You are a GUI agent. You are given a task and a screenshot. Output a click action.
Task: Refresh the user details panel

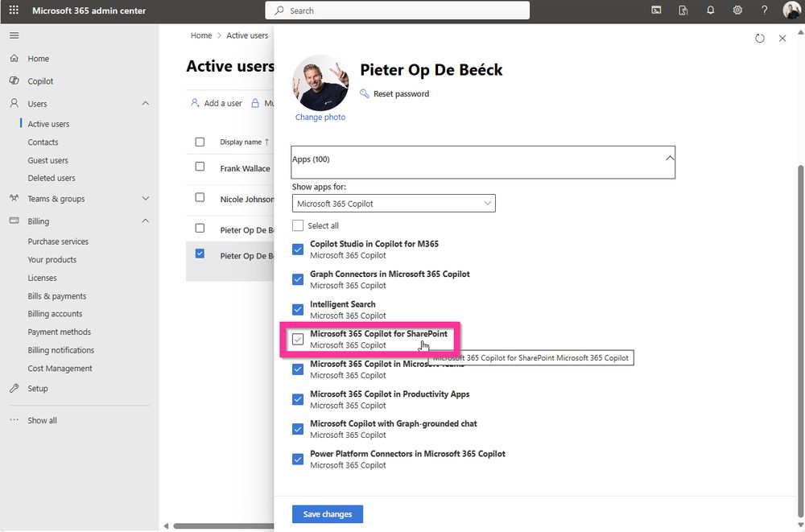point(760,39)
